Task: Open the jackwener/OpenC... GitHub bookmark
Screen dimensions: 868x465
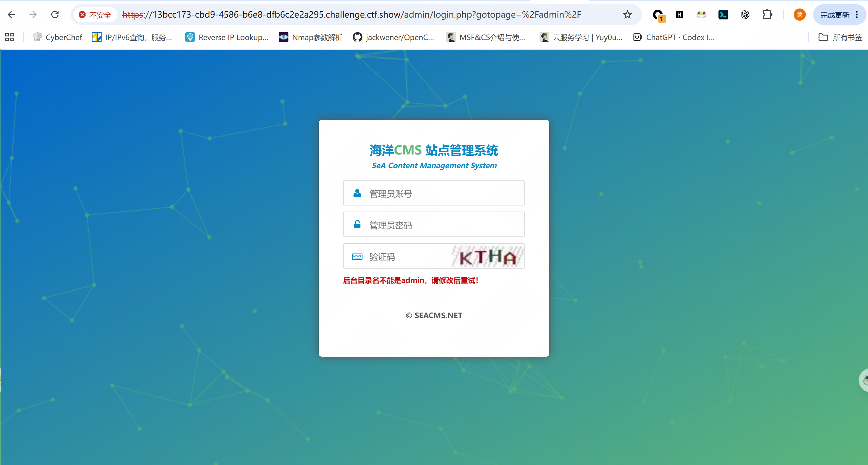Action: click(x=394, y=37)
